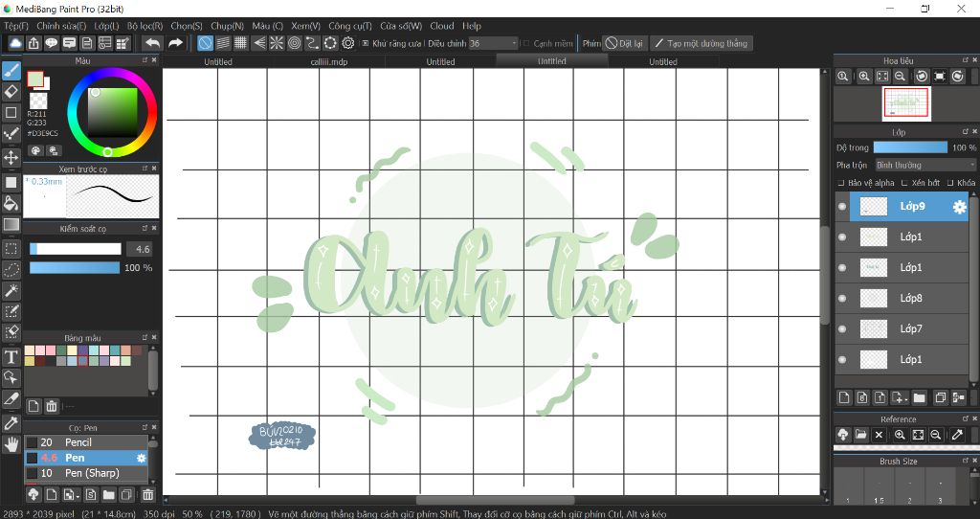The height and width of the screenshot is (519, 980).
Task: Duplicate the layer using the layer panel icon
Action: 940,397
